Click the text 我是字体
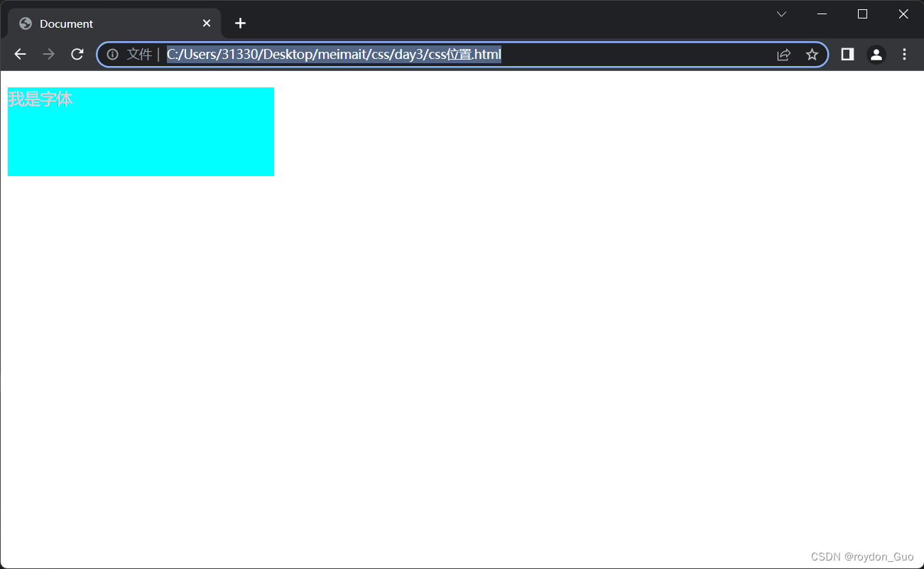924x569 pixels. (40, 99)
